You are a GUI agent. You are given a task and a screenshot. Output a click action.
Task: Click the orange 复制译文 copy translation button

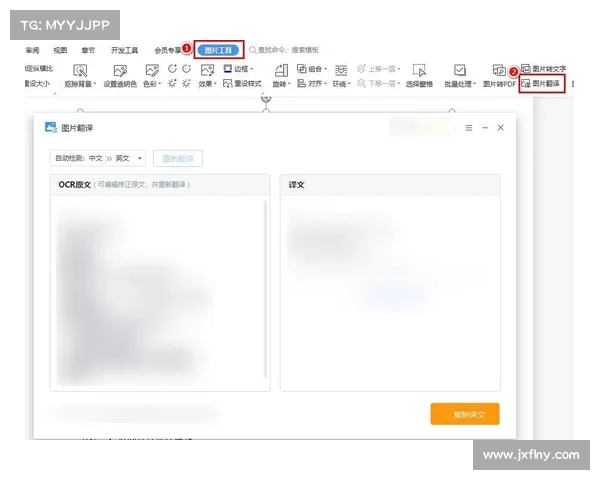point(465,414)
